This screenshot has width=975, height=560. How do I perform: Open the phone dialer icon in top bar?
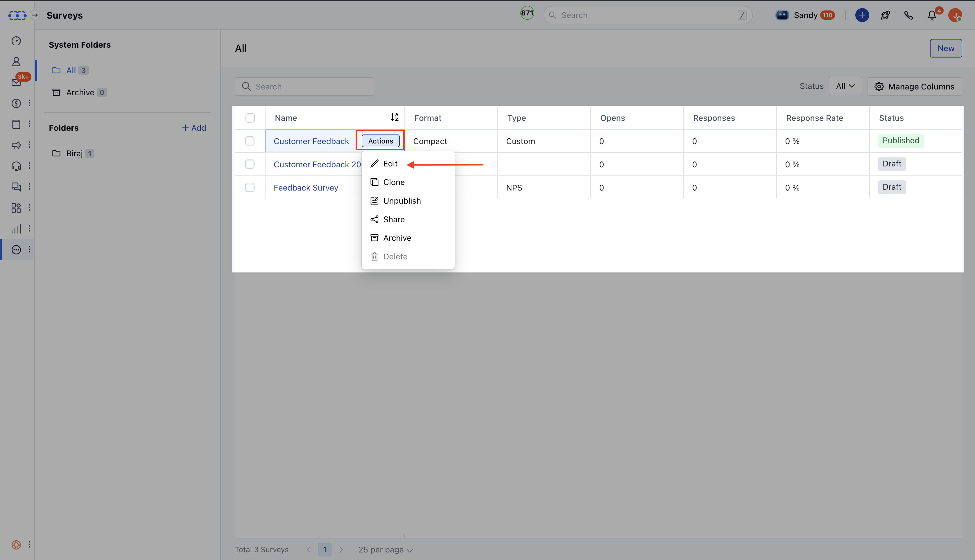(908, 15)
